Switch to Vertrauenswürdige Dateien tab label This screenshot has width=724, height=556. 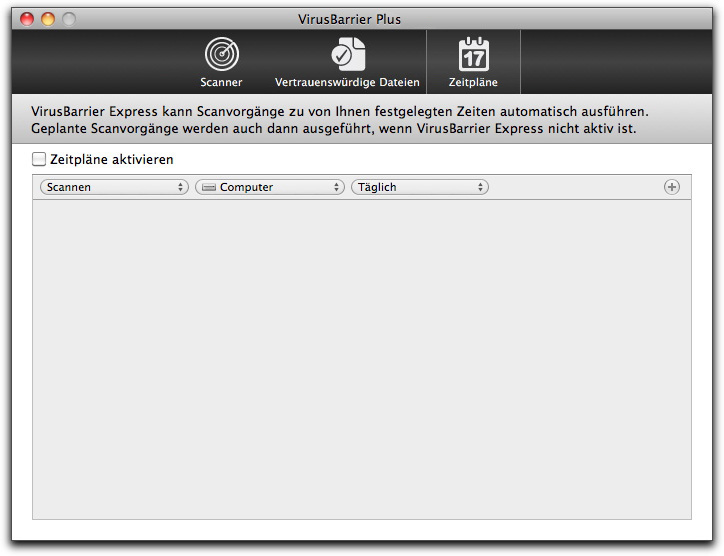click(347, 82)
